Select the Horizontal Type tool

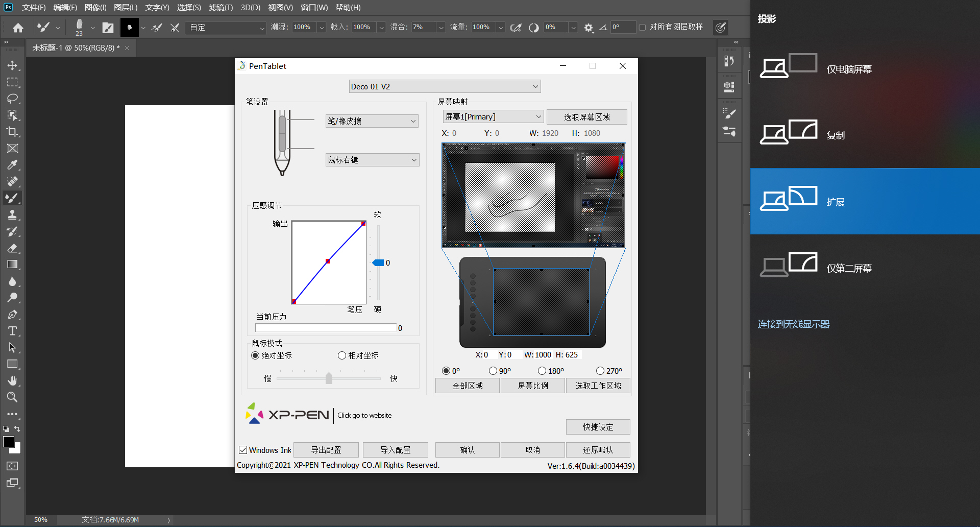(x=12, y=331)
